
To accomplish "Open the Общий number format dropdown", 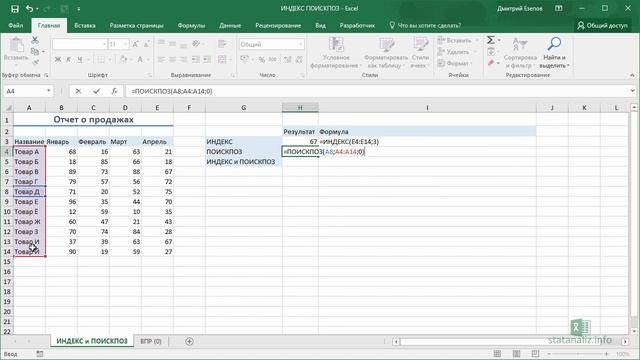I will point(300,44).
